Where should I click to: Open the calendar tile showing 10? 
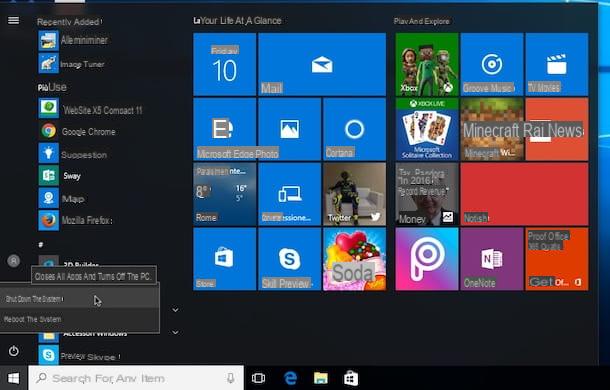[x=224, y=64]
